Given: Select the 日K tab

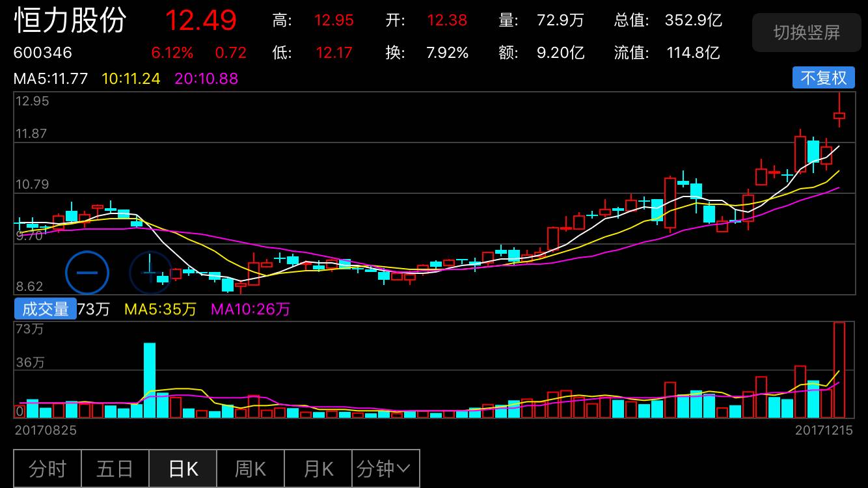Looking at the screenshot, I should click(x=183, y=468).
